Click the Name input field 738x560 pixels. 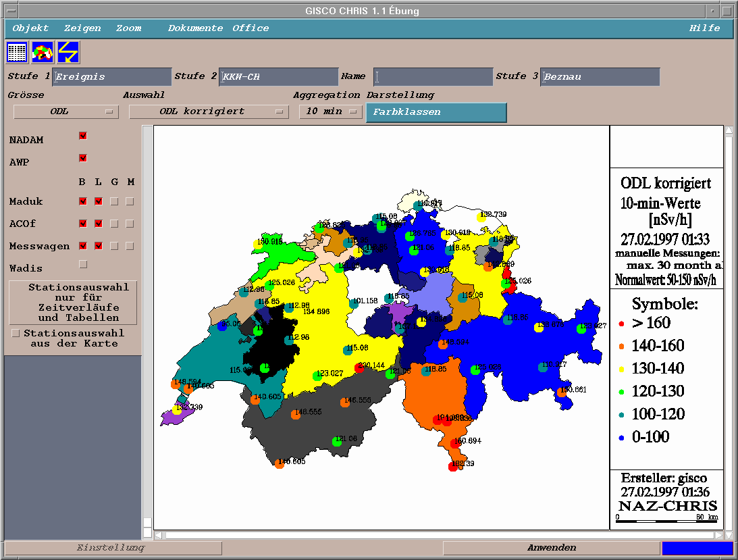[433, 77]
